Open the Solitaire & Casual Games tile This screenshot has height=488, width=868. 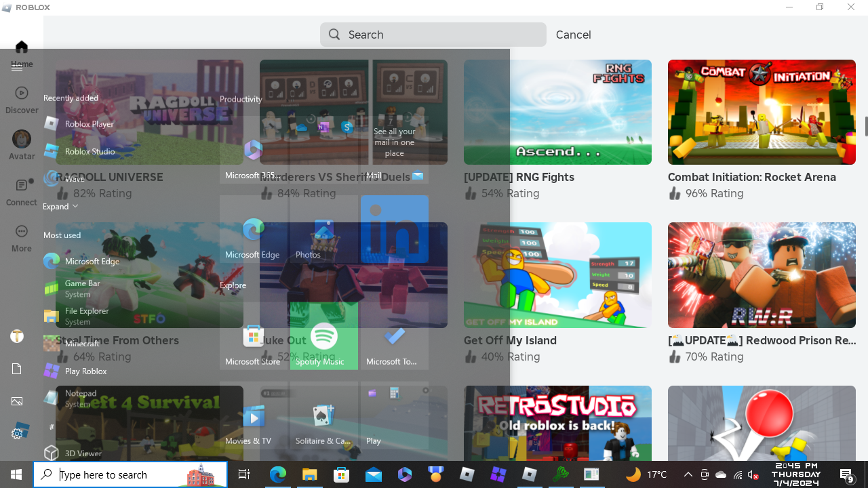[x=324, y=415]
